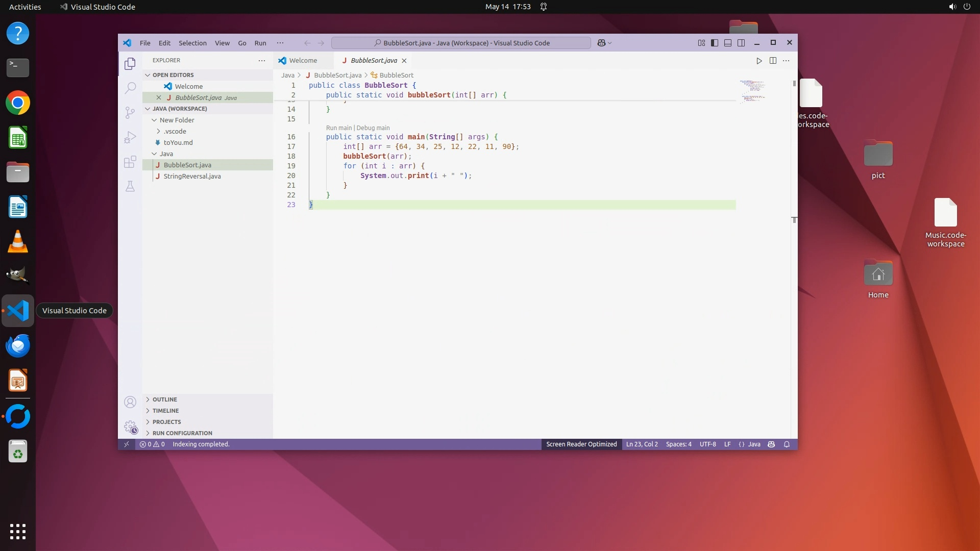Toggle Primary Side Bar visibility
The image size is (980, 551).
[x=715, y=43]
